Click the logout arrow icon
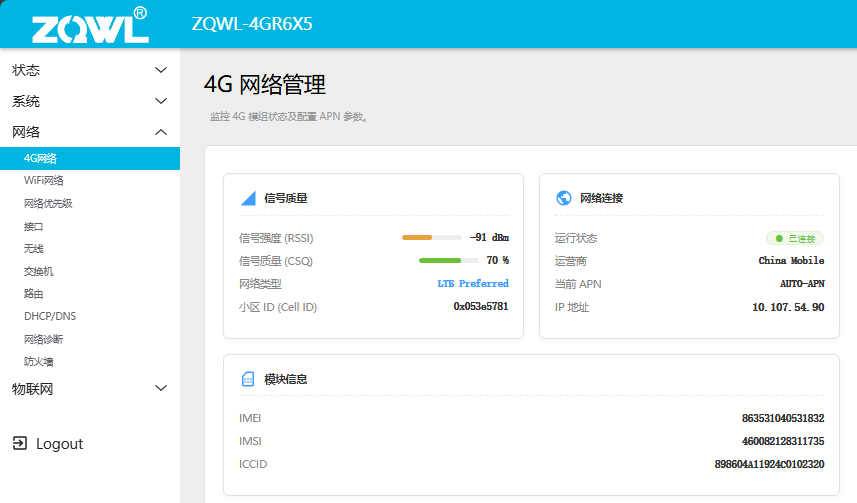The image size is (857, 503). 20,443
